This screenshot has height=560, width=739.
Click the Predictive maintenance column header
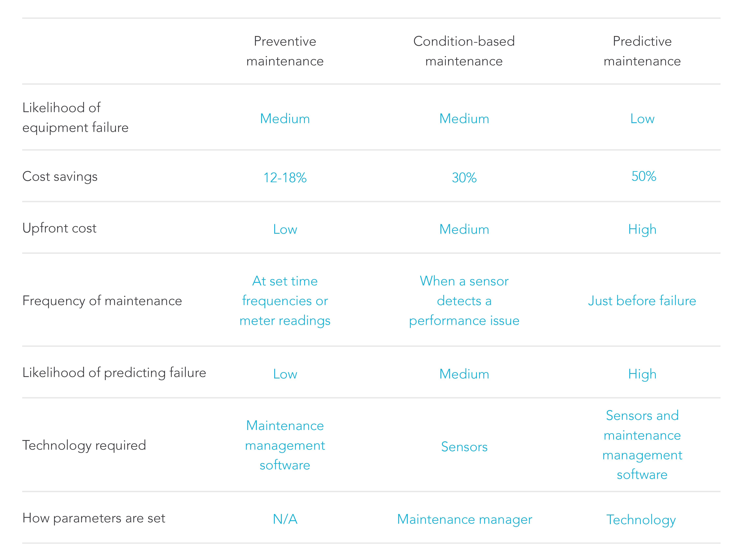pyautogui.click(x=642, y=51)
